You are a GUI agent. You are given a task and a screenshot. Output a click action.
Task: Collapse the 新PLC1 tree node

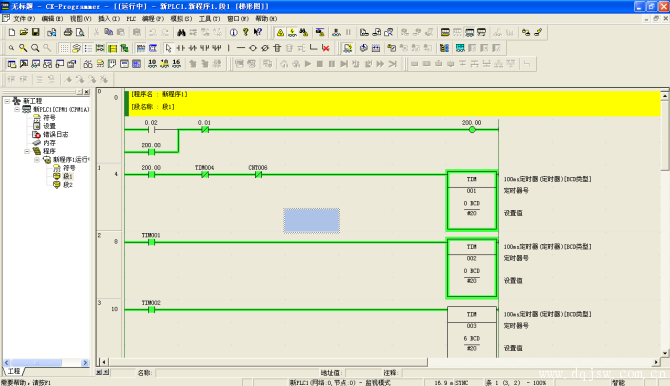pyautogui.click(x=17, y=109)
